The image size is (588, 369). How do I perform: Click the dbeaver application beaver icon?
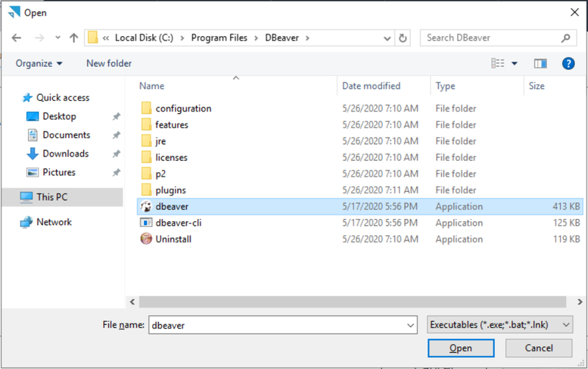tap(146, 207)
